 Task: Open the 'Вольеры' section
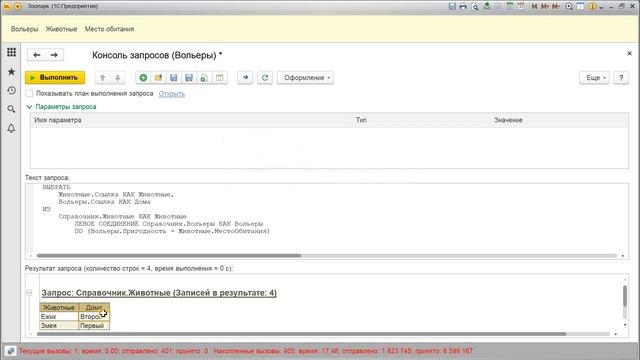(24, 29)
